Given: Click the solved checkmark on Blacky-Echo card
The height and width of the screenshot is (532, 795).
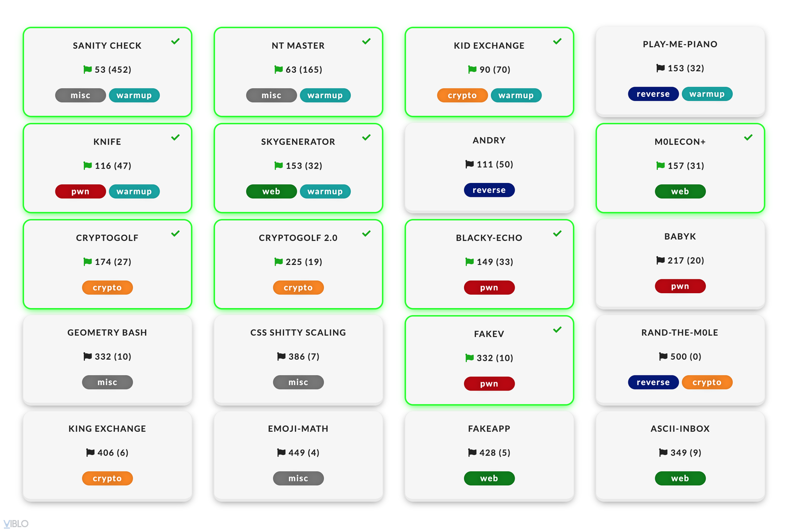Looking at the screenshot, I should click(x=557, y=234).
